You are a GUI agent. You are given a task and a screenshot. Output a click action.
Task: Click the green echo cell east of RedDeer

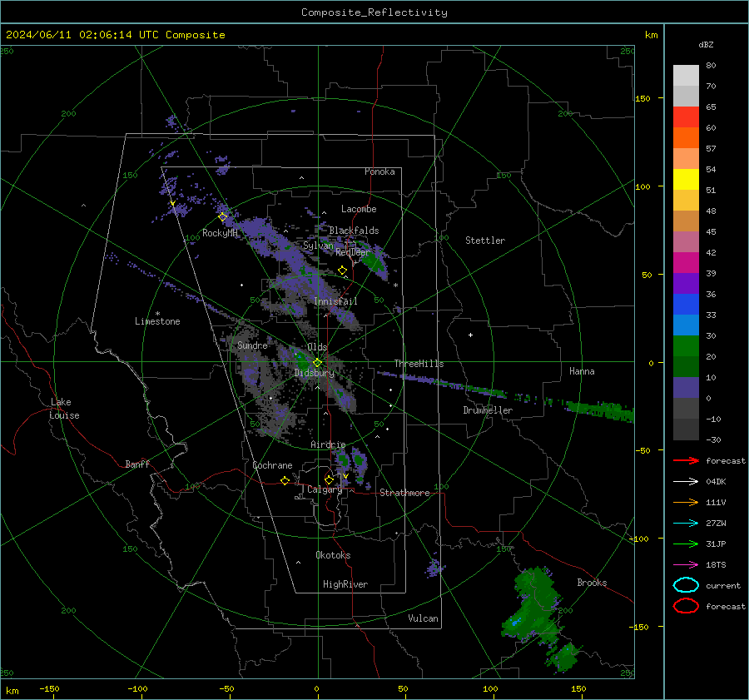tap(374, 262)
